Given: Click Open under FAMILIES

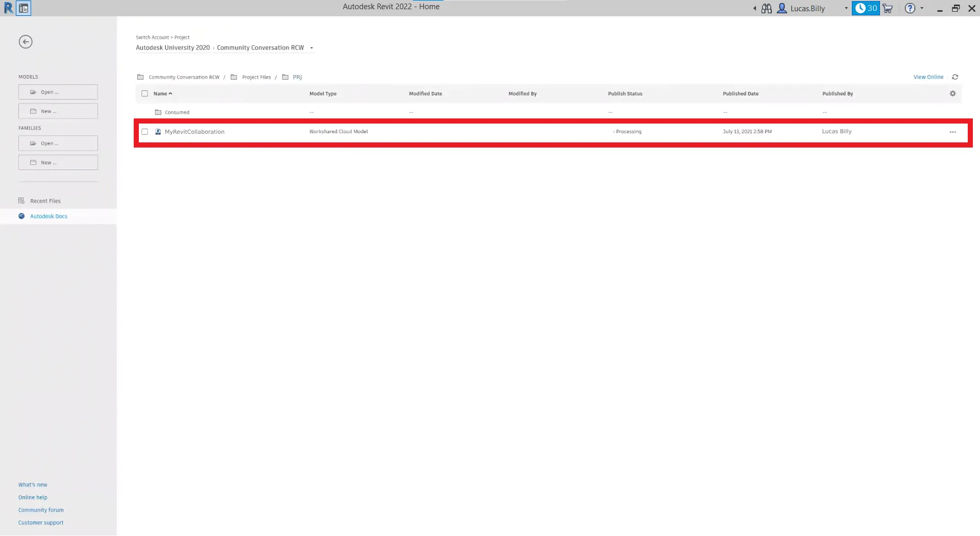Looking at the screenshot, I should pyautogui.click(x=58, y=143).
